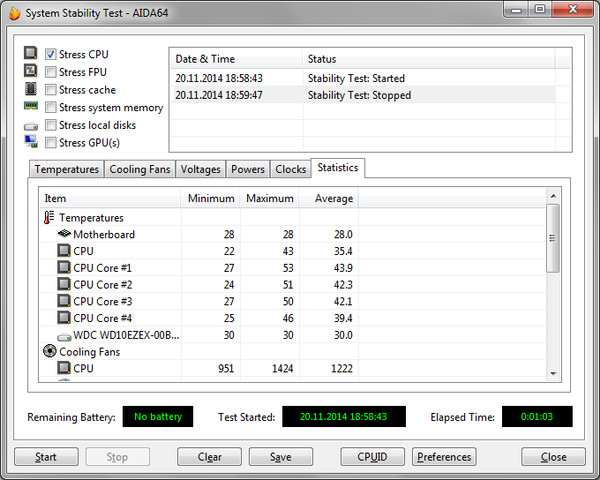
Task: Open the Preferences dialog
Action: (444, 457)
